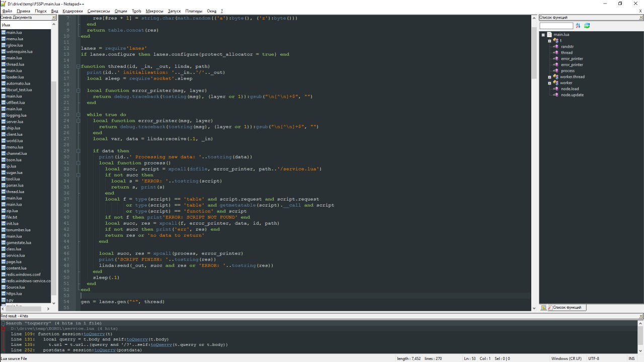Toggle fold marker for while loop line 23
The height and width of the screenshot is (362, 644).
pos(77,115)
